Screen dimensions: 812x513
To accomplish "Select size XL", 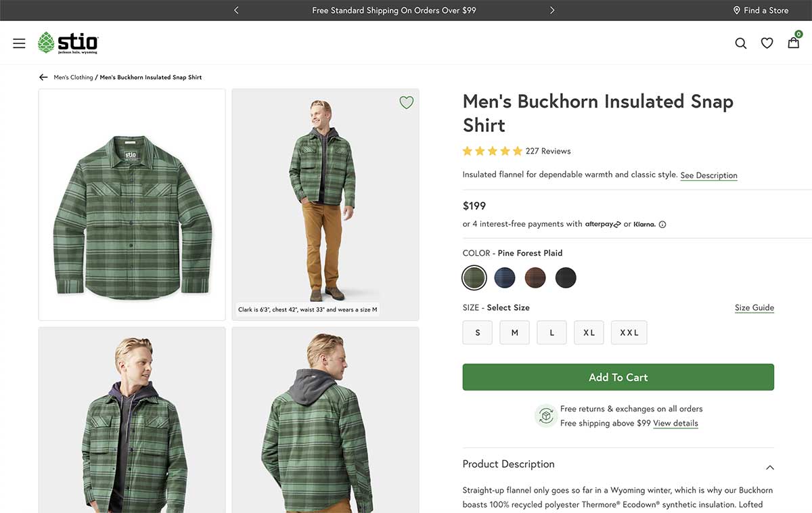I will (x=589, y=333).
